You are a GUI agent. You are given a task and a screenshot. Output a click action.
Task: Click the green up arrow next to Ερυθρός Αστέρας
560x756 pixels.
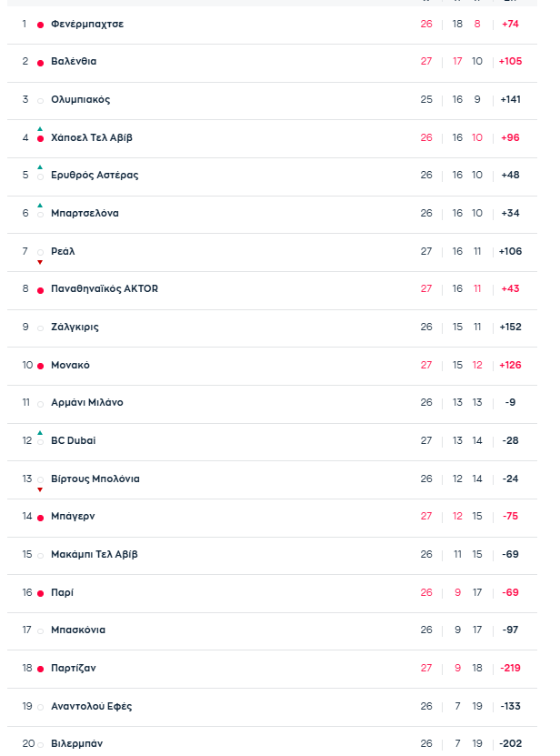tap(40, 167)
